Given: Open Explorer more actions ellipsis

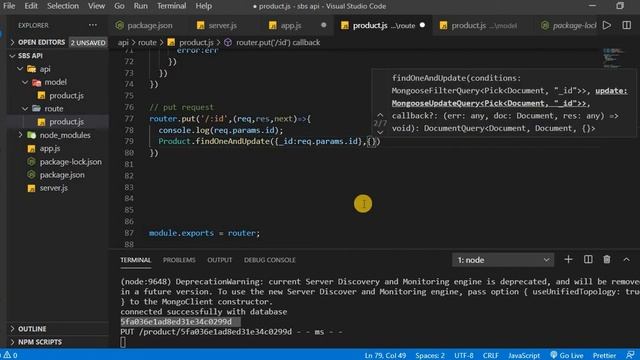Looking at the screenshot, I should pyautogui.click(x=93, y=25).
